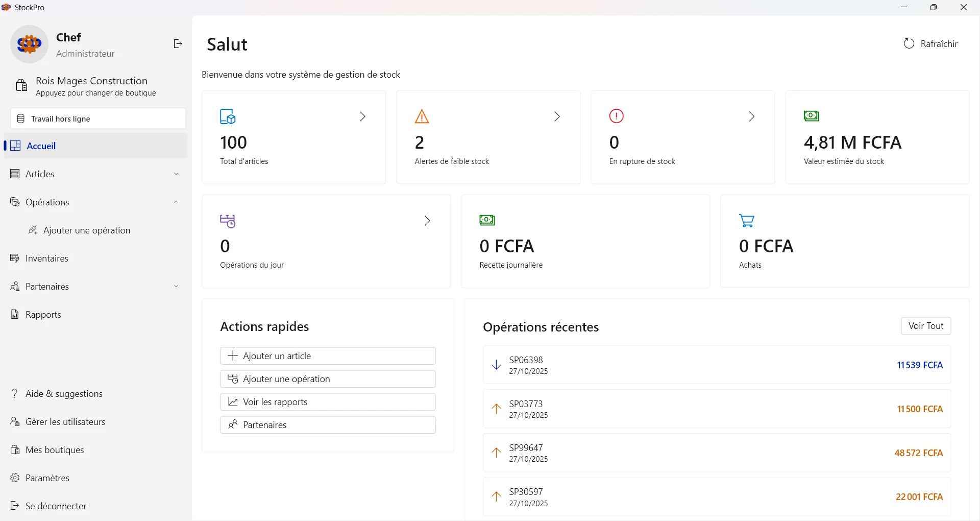Image resolution: width=980 pixels, height=521 pixels.
Task: Click the Voir Tout button
Action: tap(926, 325)
